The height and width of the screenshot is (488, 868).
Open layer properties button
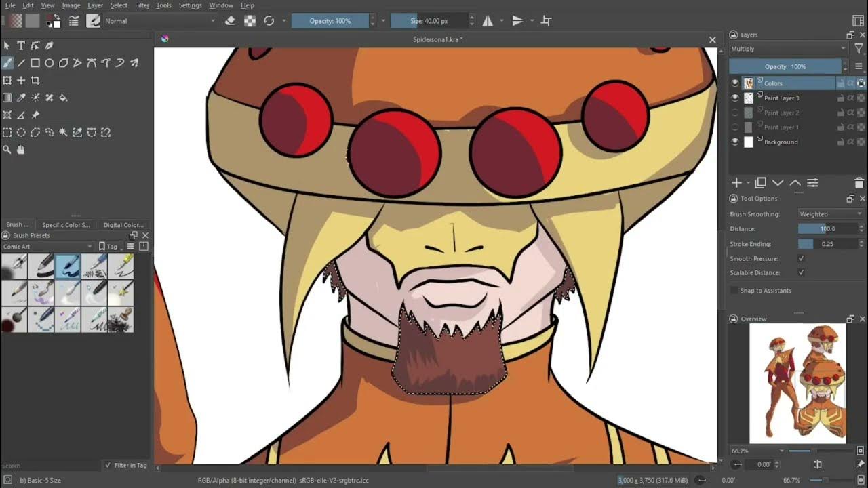tap(812, 183)
